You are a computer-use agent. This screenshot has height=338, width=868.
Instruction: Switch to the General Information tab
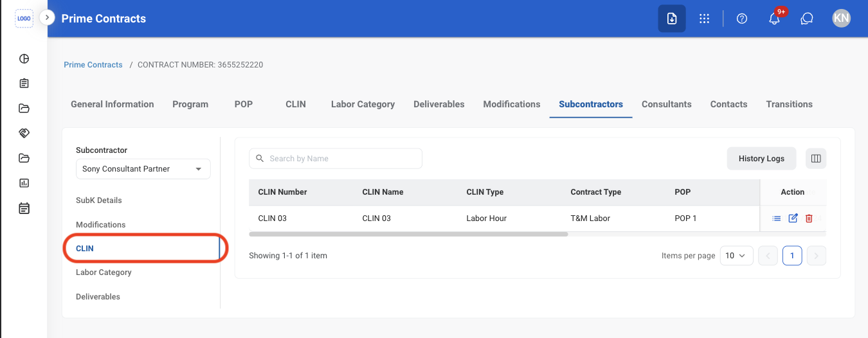[x=113, y=104]
